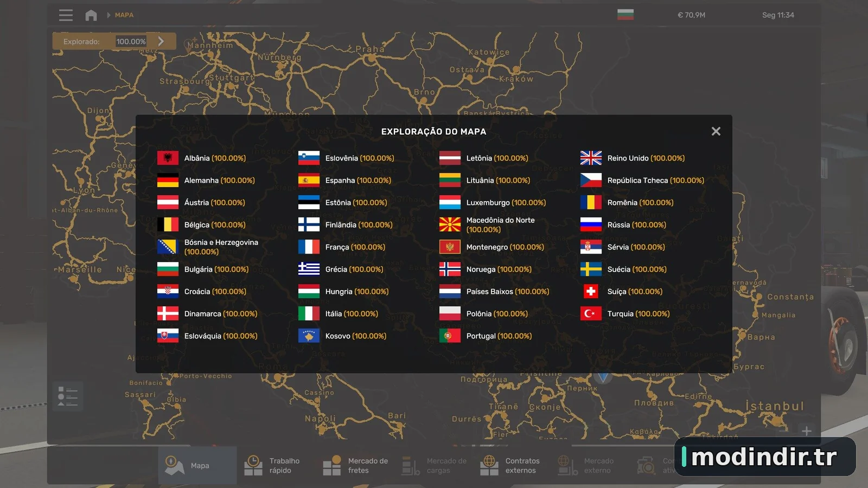Open the Contratos externos tab
The height and width of the screenshot is (488, 868).
tap(513, 465)
